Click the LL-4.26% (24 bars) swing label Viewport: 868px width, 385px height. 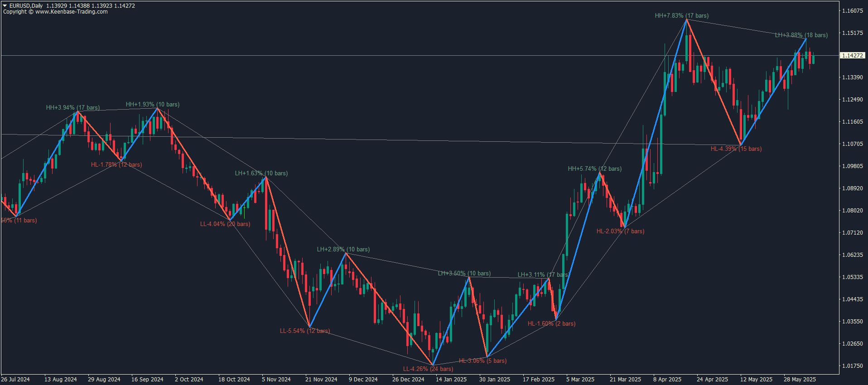(x=428, y=369)
